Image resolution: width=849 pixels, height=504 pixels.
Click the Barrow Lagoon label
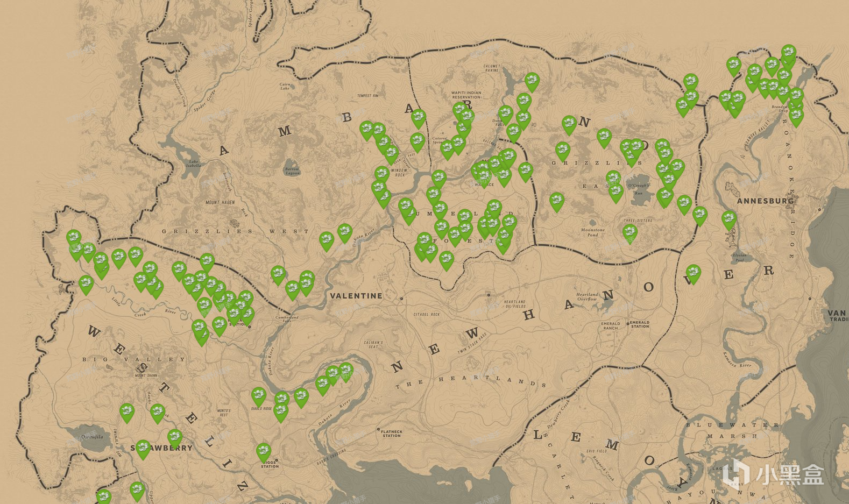pos(292,171)
